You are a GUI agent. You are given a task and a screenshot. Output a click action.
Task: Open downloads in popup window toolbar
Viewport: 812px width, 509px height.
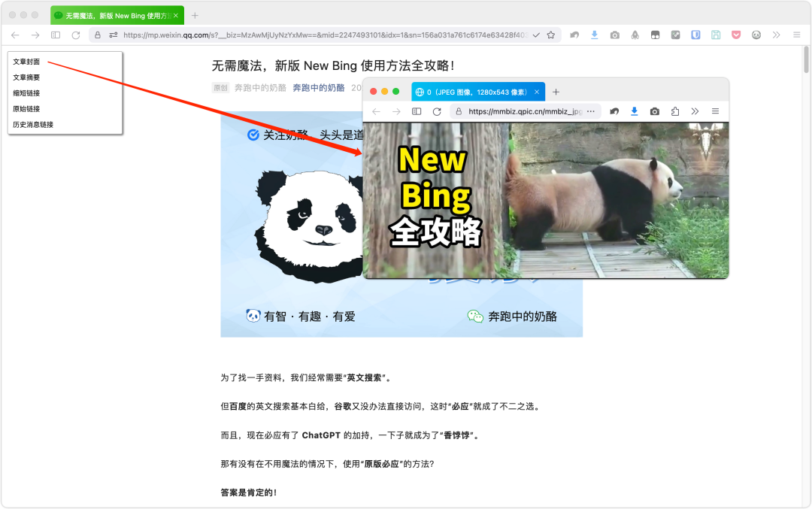[x=635, y=111]
